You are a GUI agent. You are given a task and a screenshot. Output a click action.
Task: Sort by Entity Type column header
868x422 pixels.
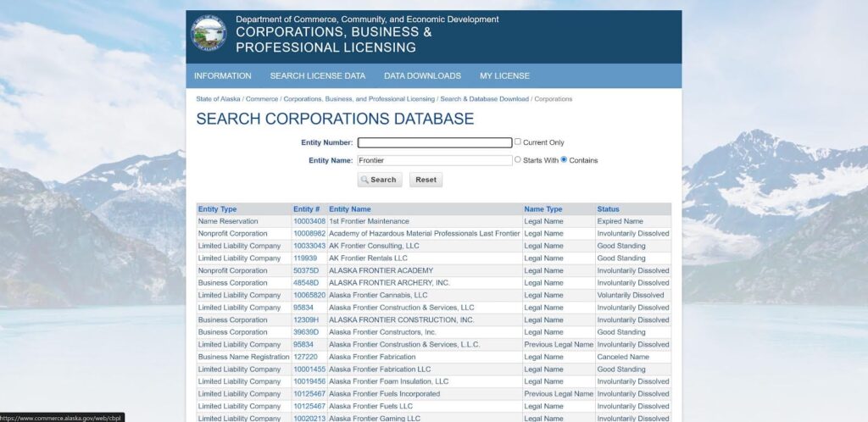click(217, 208)
